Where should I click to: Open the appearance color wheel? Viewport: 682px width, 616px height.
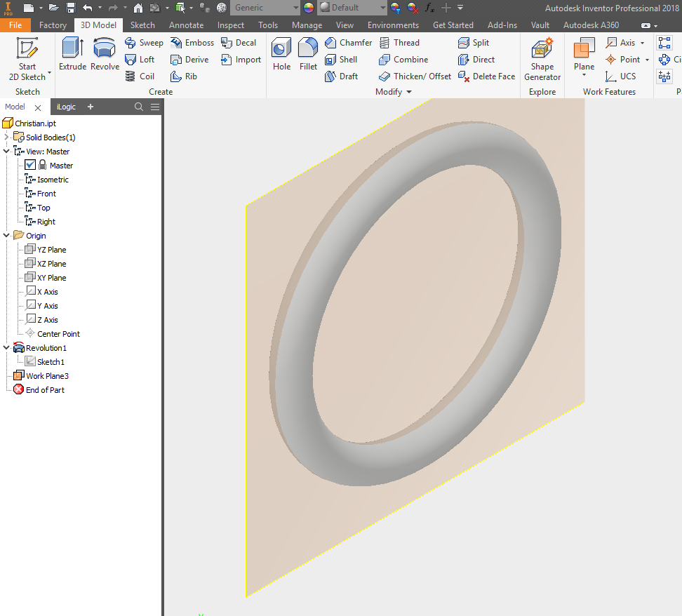[x=307, y=8]
